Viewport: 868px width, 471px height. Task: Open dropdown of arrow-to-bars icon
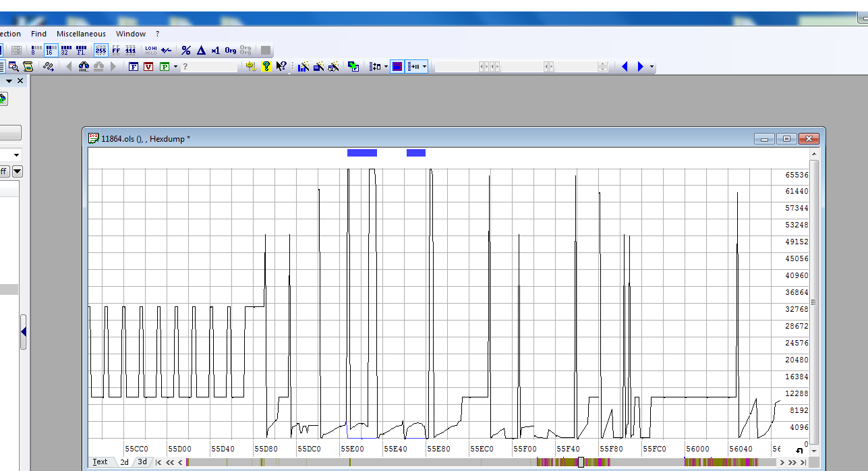(x=425, y=67)
